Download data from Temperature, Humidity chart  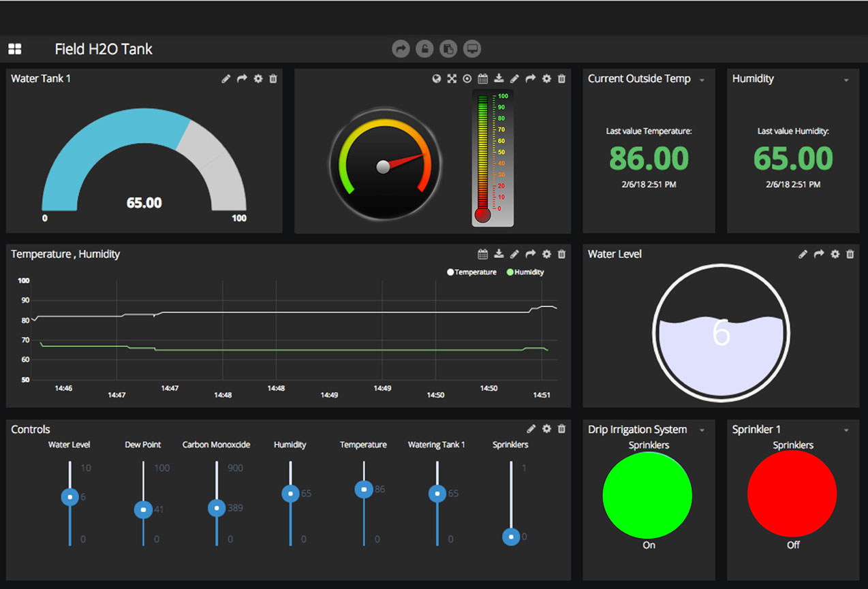pyautogui.click(x=499, y=254)
